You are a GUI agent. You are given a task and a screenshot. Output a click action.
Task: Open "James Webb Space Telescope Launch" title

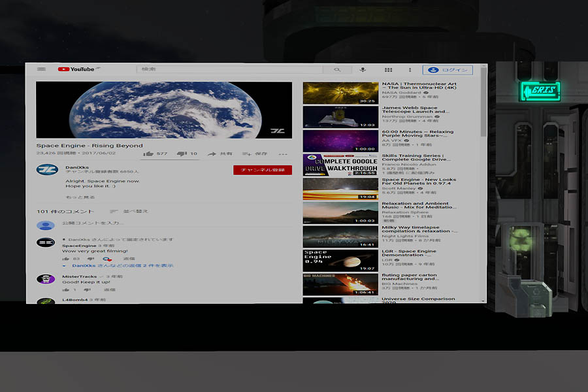pos(416,110)
